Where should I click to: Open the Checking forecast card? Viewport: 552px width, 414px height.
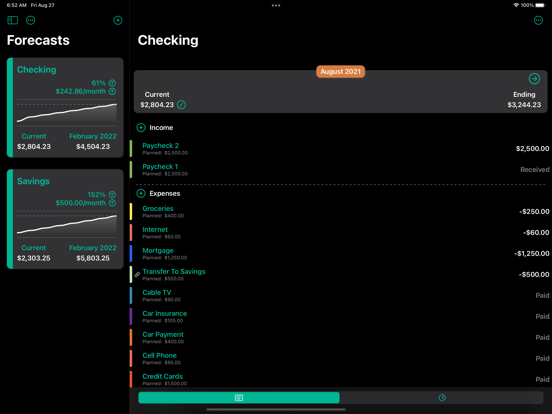(x=65, y=107)
